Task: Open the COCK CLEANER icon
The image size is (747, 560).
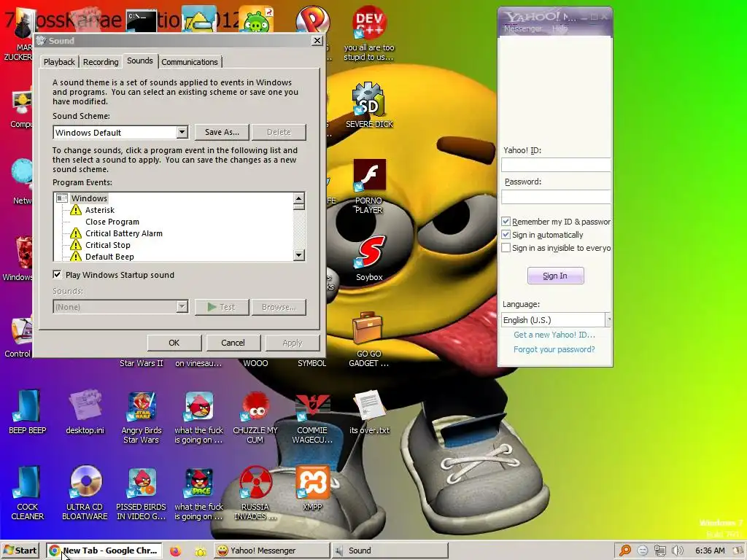Action: (27, 482)
